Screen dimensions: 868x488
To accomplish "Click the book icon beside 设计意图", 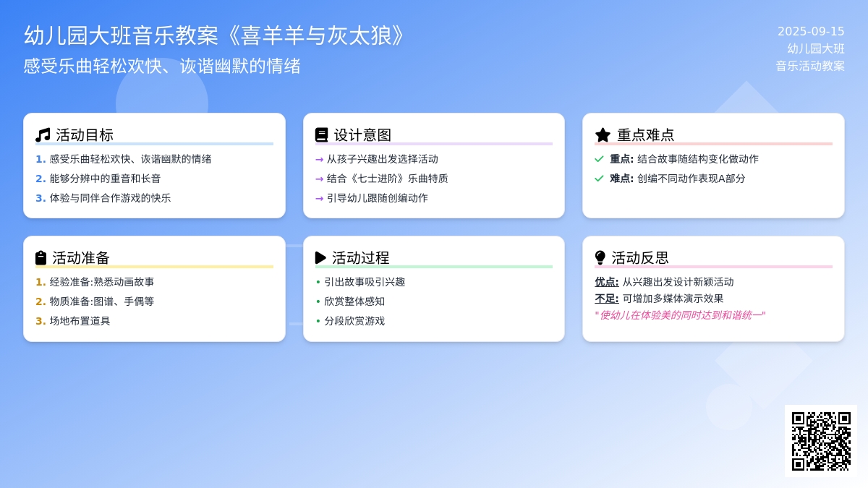I will (x=322, y=135).
